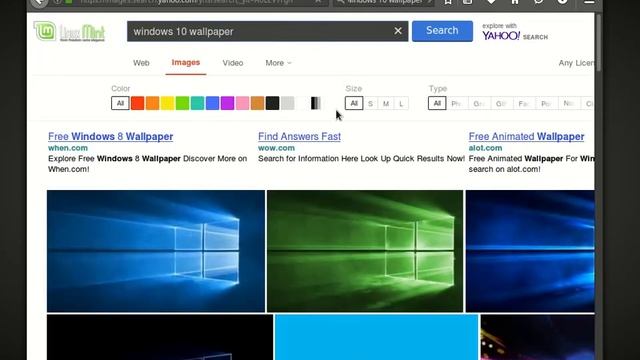The width and height of the screenshot is (640, 360).
Task: Filter by blue color swatch
Action: (x=212, y=103)
